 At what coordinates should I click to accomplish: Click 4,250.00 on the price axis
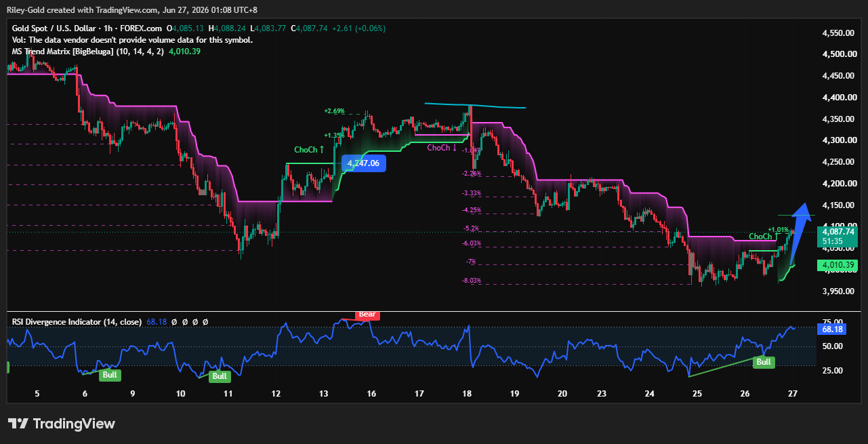click(837, 162)
